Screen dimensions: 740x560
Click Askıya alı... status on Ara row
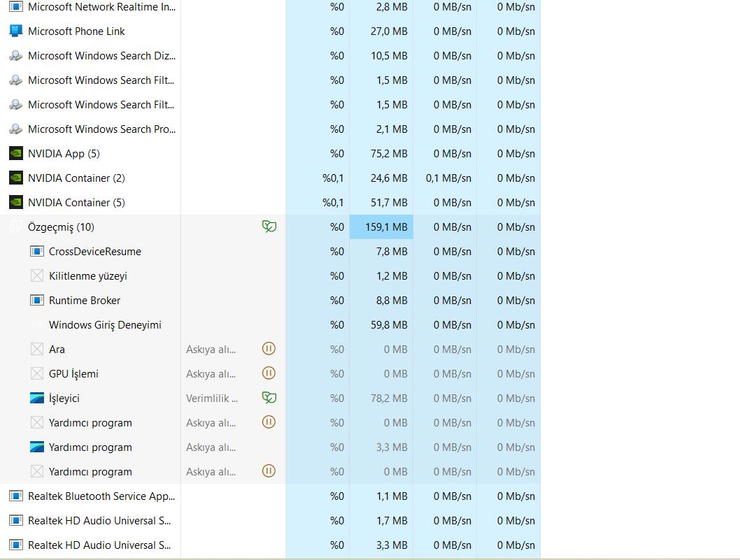pyautogui.click(x=211, y=350)
